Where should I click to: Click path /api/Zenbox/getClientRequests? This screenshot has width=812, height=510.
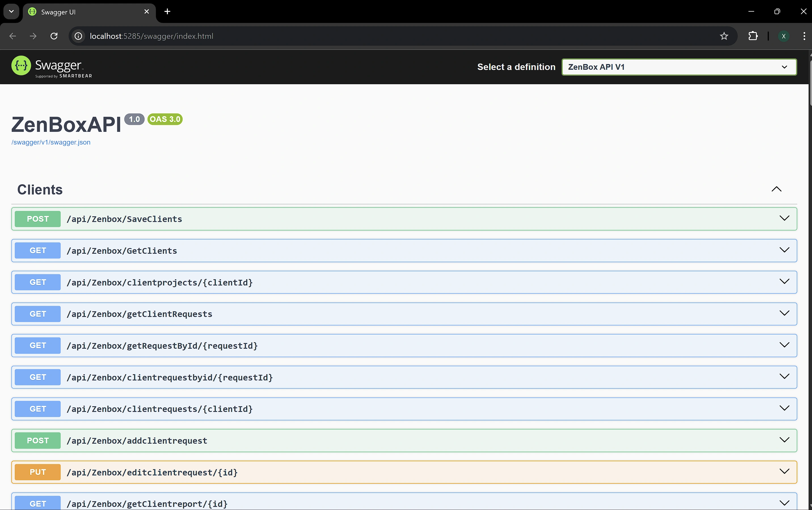[x=139, y=314]
